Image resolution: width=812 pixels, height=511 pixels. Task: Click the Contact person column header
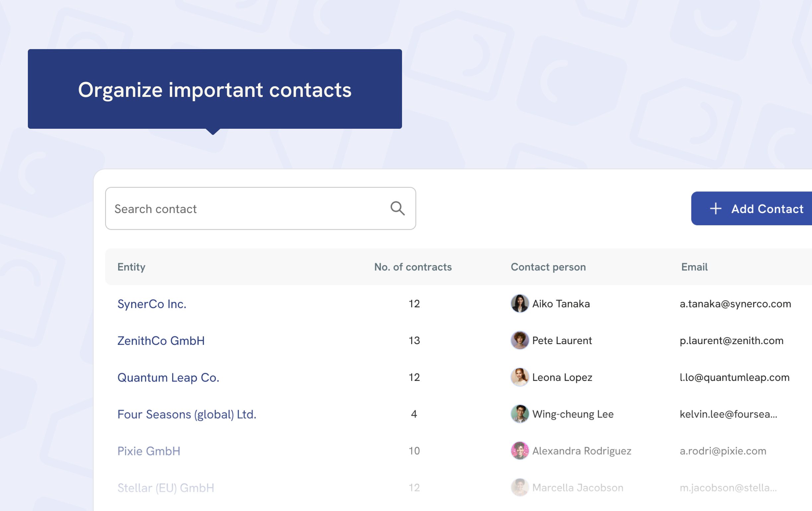tap(548, 267)
